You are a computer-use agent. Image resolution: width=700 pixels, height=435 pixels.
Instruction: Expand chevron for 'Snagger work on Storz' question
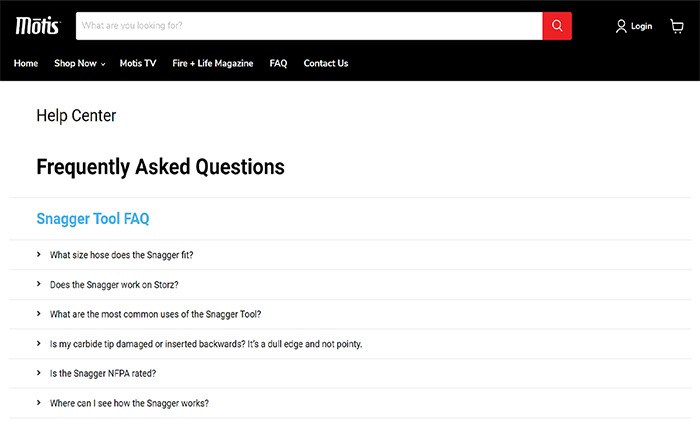(x=39, y=284)
